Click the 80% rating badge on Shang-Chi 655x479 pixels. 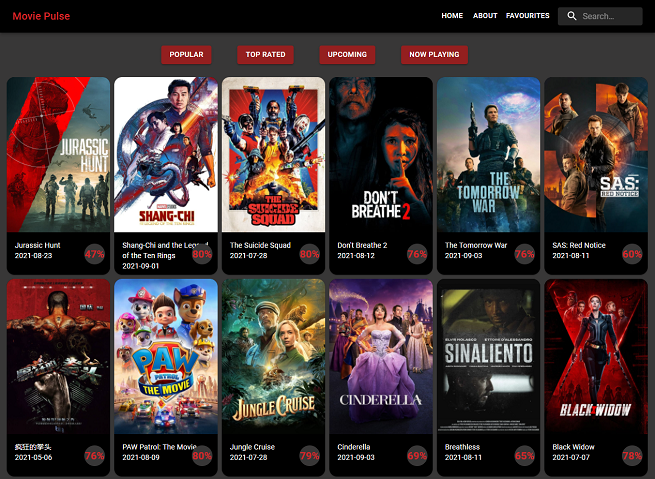point(202,254)
